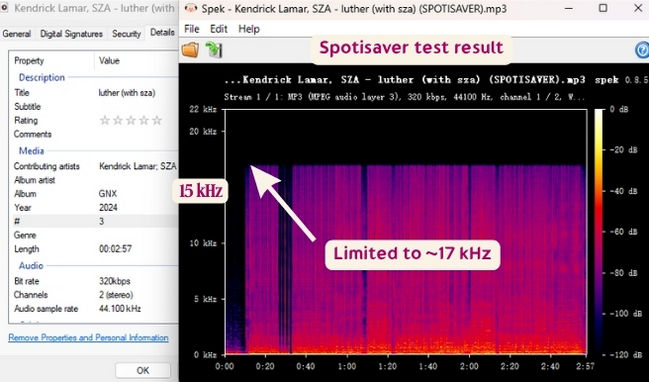Click the '2:57' end time label
This screenshot has height=382, width=649.
coord(585,366)
